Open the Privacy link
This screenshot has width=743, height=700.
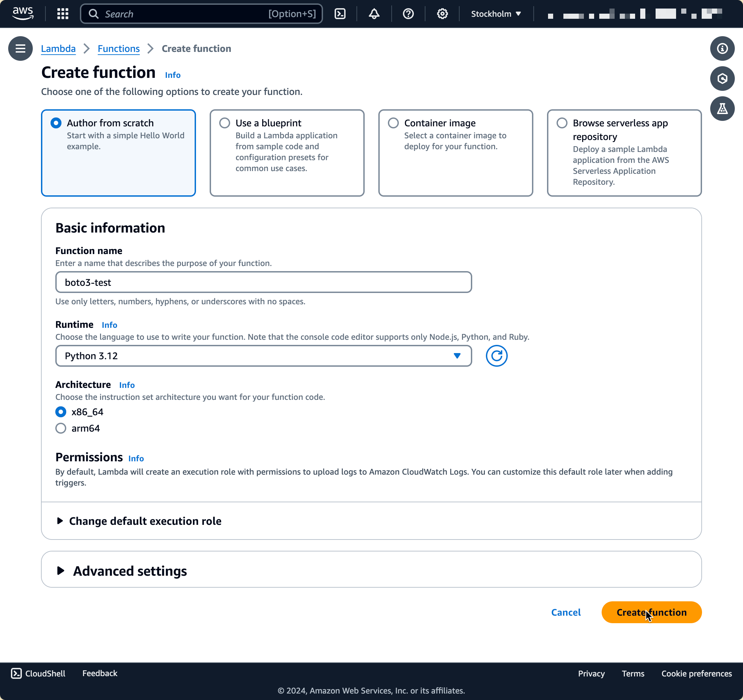pyautogui.click(x=591, y=673)
